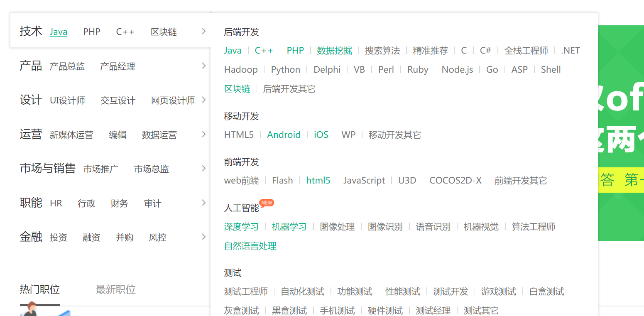
Task: Switch to the 最新职位 tab
Action: 115,289
